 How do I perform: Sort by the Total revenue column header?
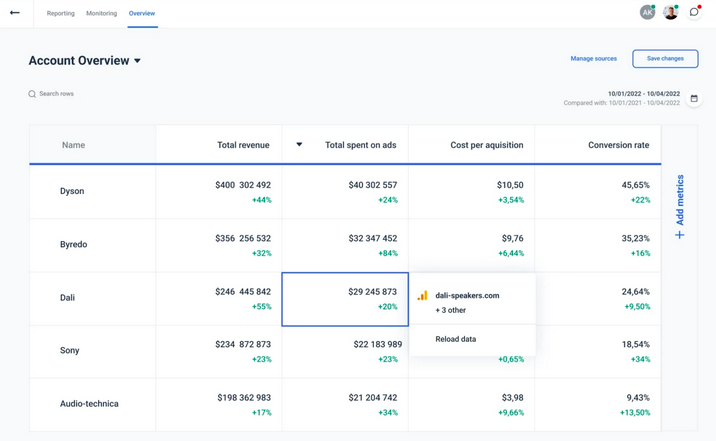click(243, 145)
